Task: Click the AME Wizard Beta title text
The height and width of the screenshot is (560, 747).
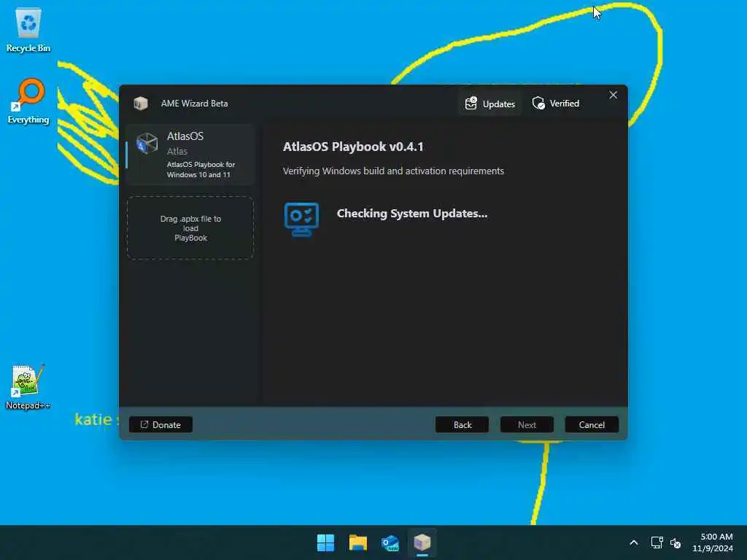Action: tap(194, 104)
